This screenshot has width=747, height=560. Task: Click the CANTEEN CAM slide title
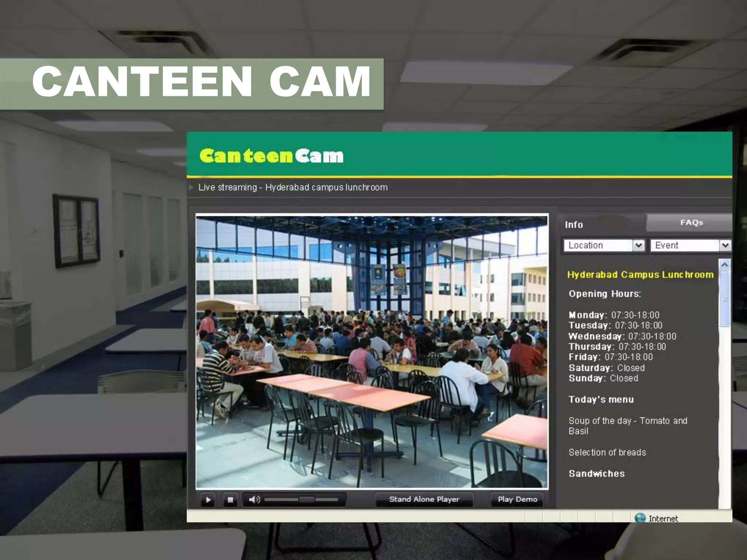point(201,82)
